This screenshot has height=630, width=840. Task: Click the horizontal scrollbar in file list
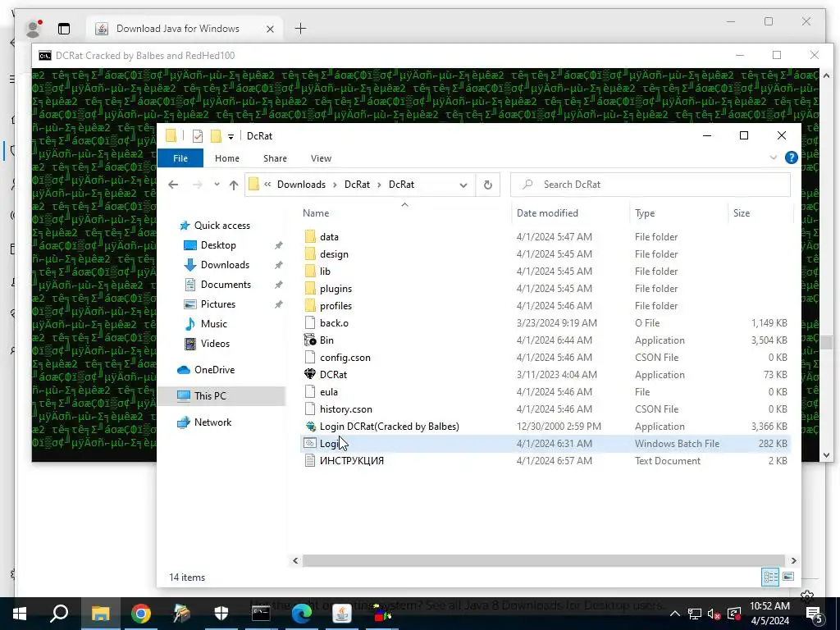545,560
